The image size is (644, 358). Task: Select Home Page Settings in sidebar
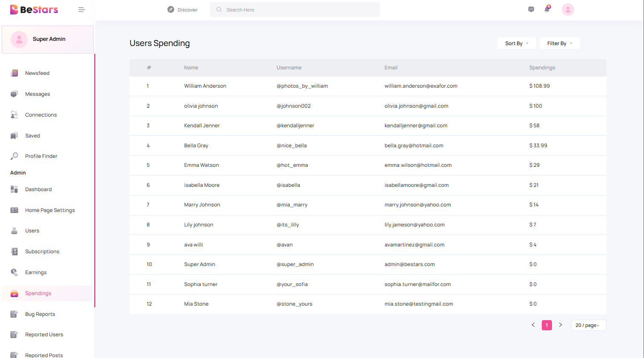click(50, 210)
